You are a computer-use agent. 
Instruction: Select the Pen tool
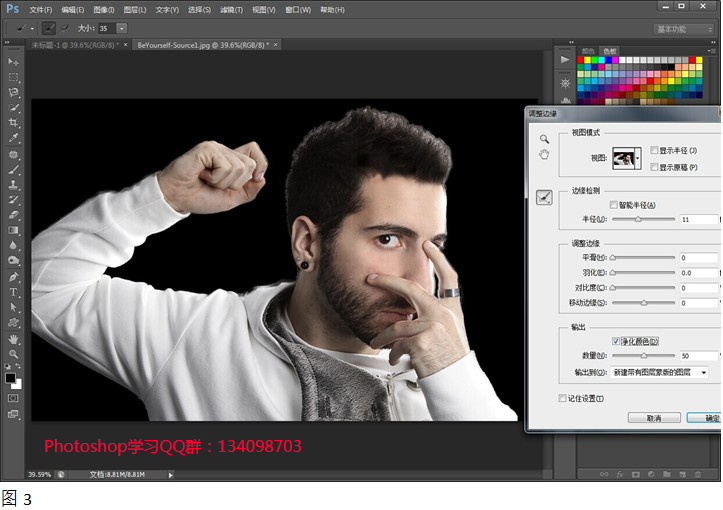coord(13,277)
